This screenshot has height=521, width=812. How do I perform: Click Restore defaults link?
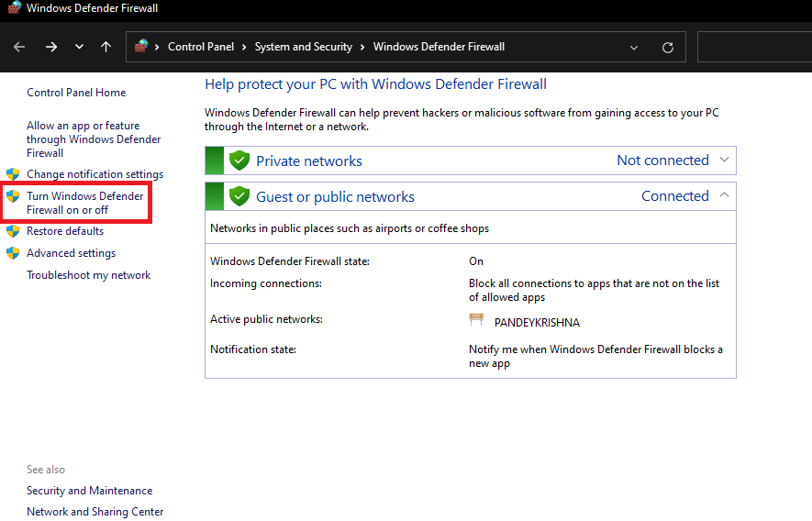coord(65,231)
